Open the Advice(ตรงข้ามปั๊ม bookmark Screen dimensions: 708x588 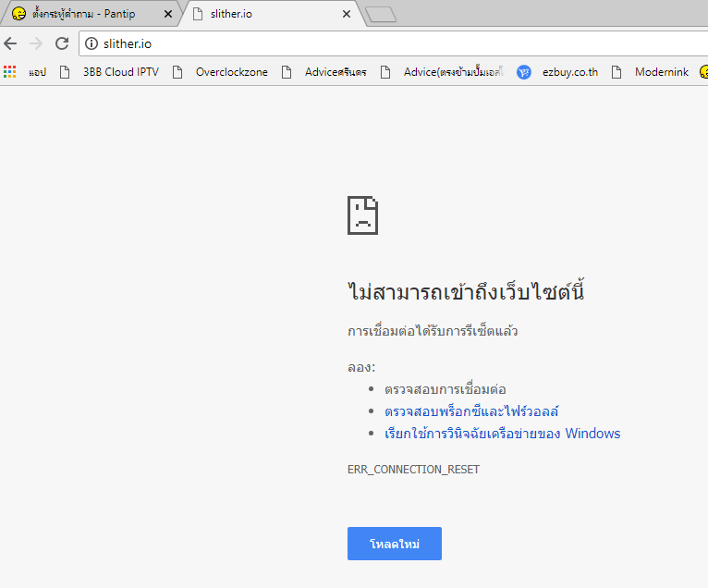click(442, 72)
